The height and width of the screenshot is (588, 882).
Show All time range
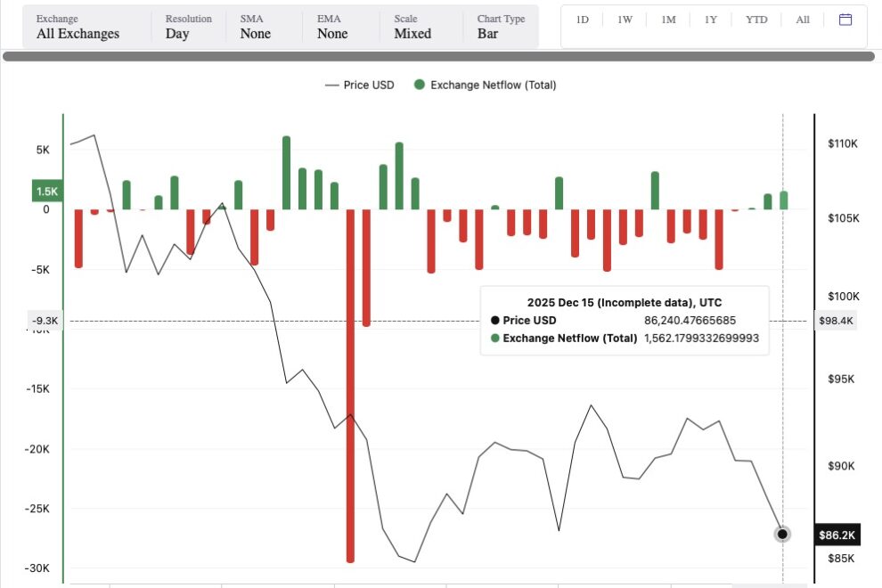pos(803,20)
